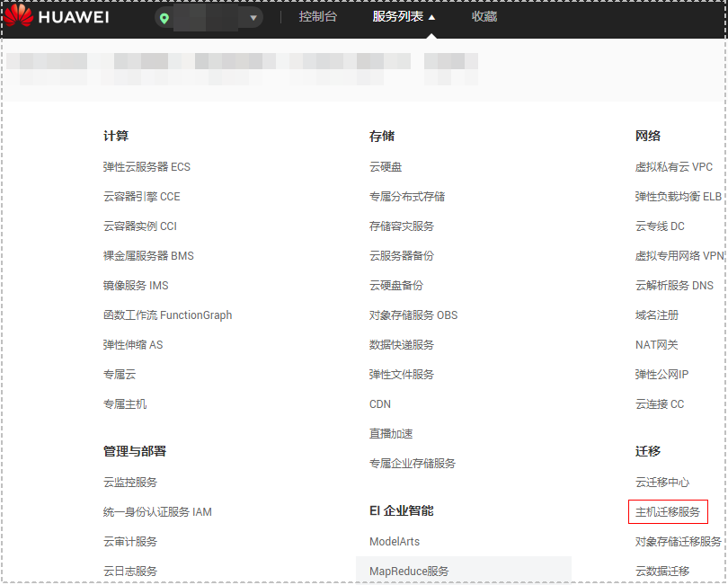Launch 函数工作流 FunctionGraph
This screenshot has width=728, height=585.
pyautogui.click(x=167, y=315)
